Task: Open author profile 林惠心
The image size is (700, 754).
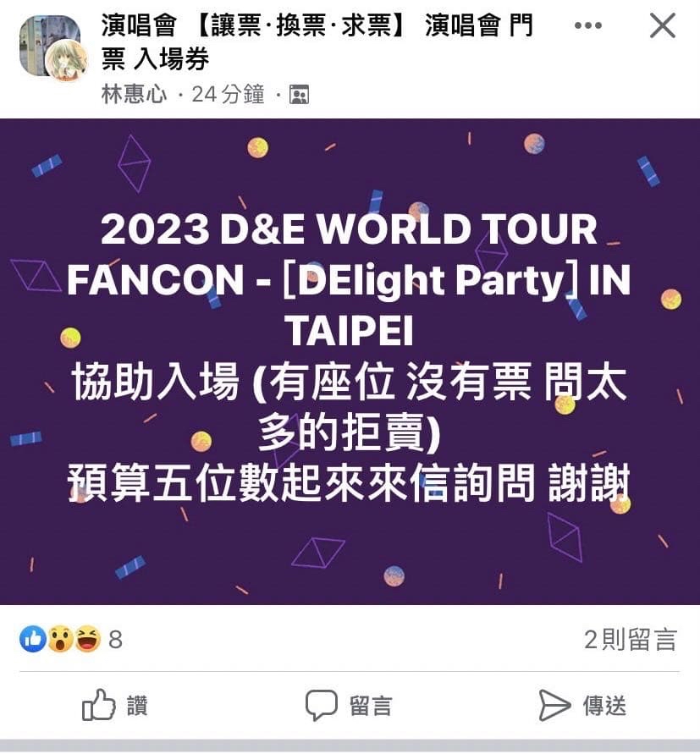Action: click(134, 94)
